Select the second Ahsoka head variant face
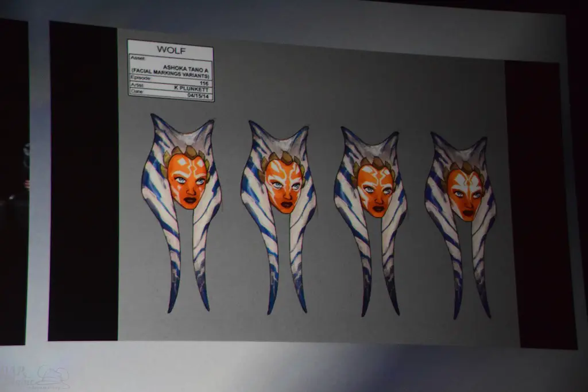The image size is (588, 392). [x=284, y=185]
